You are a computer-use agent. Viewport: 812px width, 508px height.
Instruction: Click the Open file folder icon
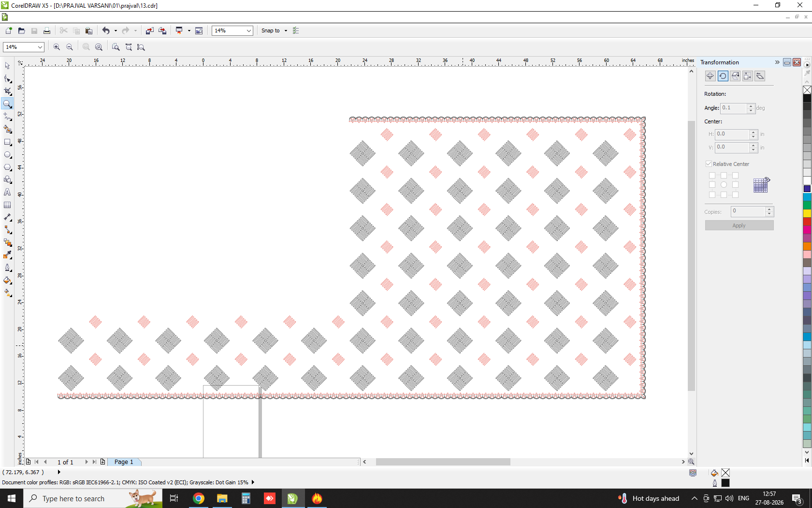coord(21,30)
